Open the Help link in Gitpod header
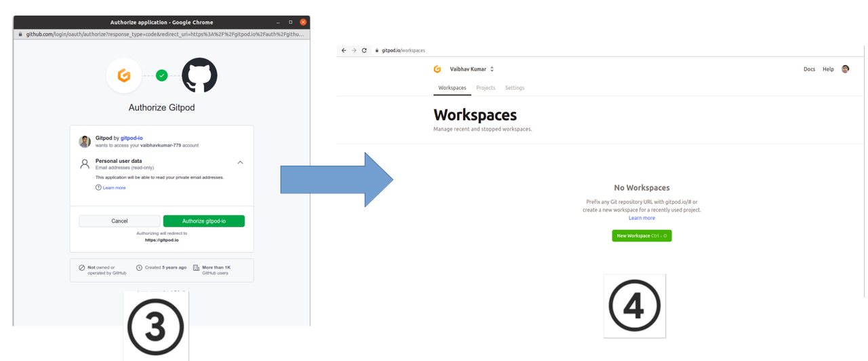This screenshot has width=868, height=361. pyautogui.click(x=828, y=69)
